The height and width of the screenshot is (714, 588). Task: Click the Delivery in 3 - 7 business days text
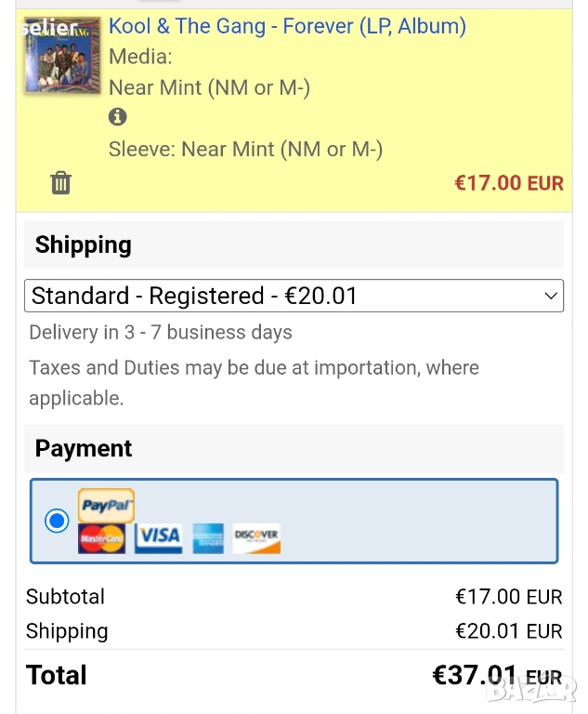coord(161,332)
